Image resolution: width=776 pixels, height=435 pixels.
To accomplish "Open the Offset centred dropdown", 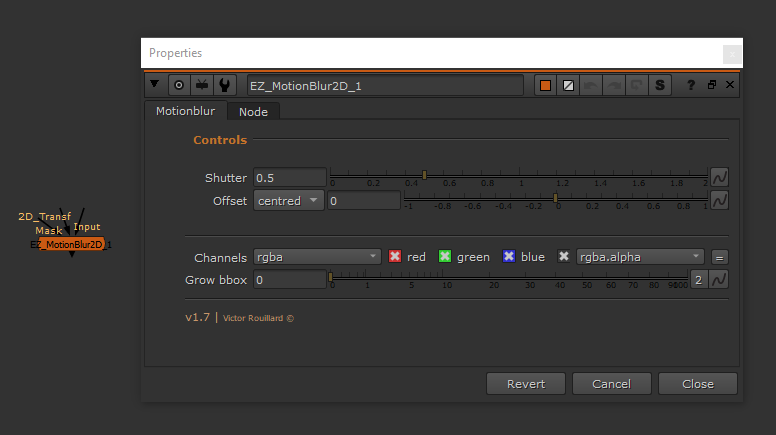I will pyautogui.click(x=289, y=201).
